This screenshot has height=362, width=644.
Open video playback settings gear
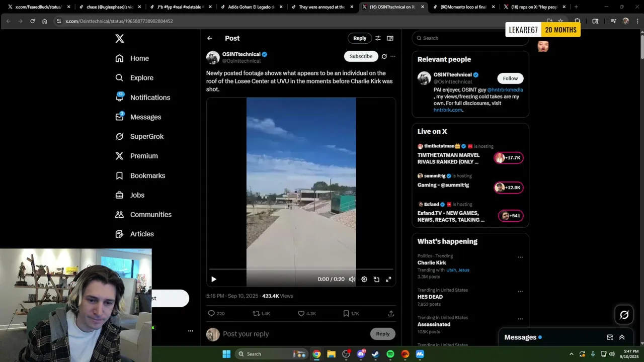[364, 279]
